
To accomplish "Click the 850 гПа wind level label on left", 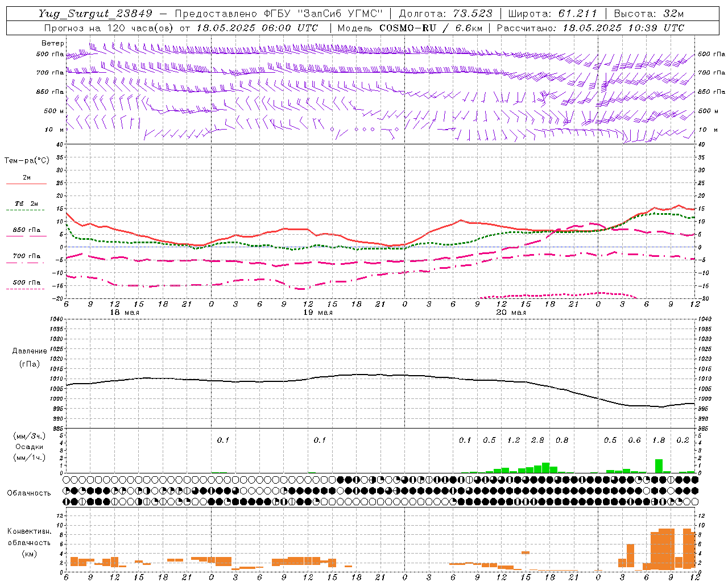I will 50,92.
